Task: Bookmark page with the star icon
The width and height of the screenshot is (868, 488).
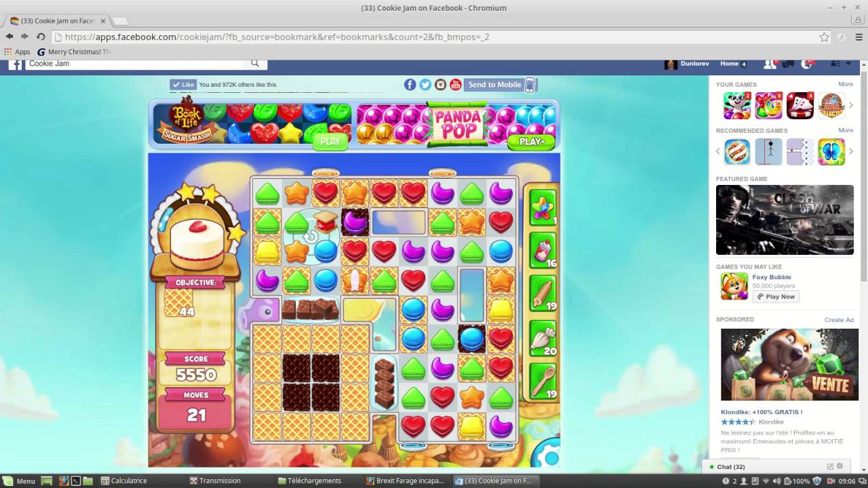Action: tap(824, 37)
